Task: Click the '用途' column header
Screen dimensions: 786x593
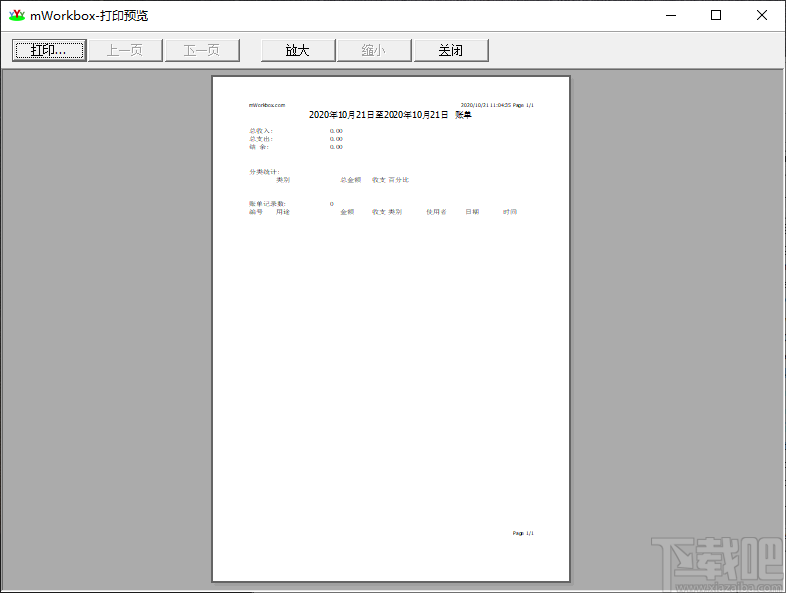Action: (x=283, y=212)
